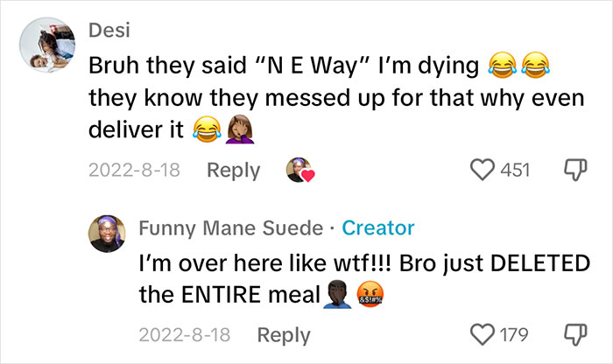Open Desi's profile picture
The width and height of the screenshot is (613, 364).
42,48
